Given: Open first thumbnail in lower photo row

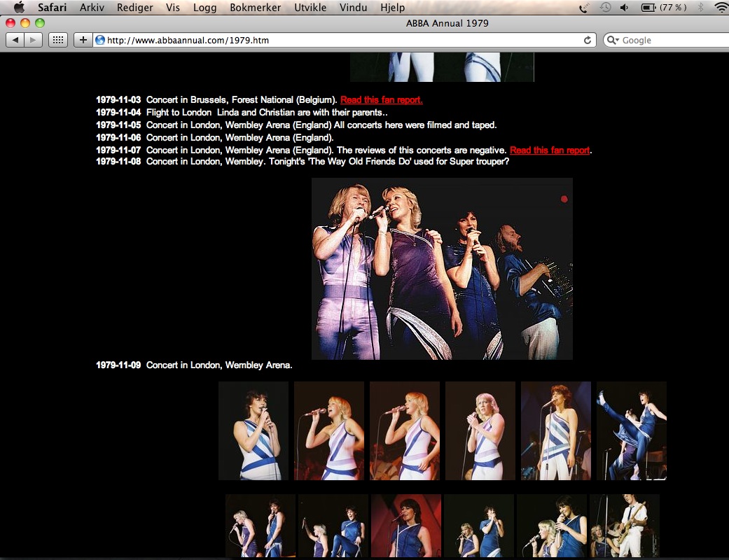Looking at the screenshot, I should coord(261,526).
